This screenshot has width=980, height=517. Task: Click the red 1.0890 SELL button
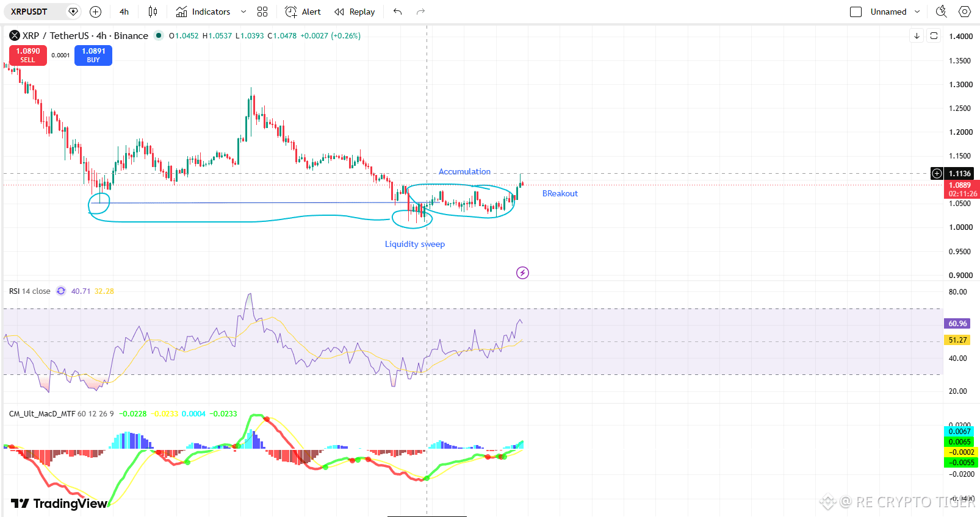click(x=28, y=55)
